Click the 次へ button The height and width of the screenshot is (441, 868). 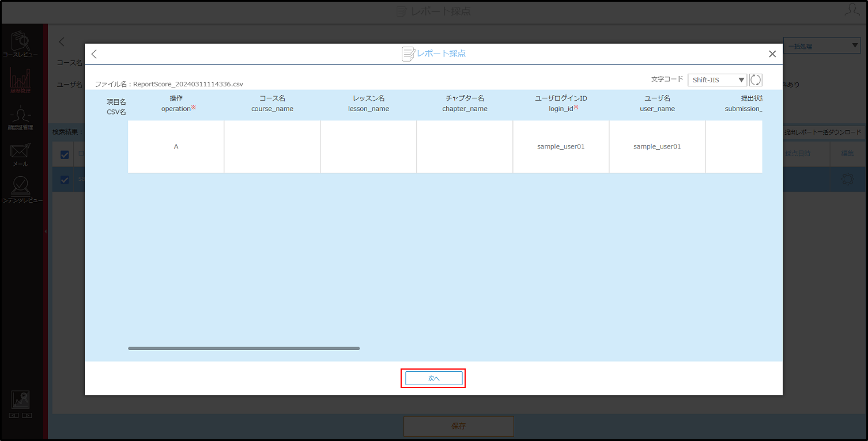point(433,378)
